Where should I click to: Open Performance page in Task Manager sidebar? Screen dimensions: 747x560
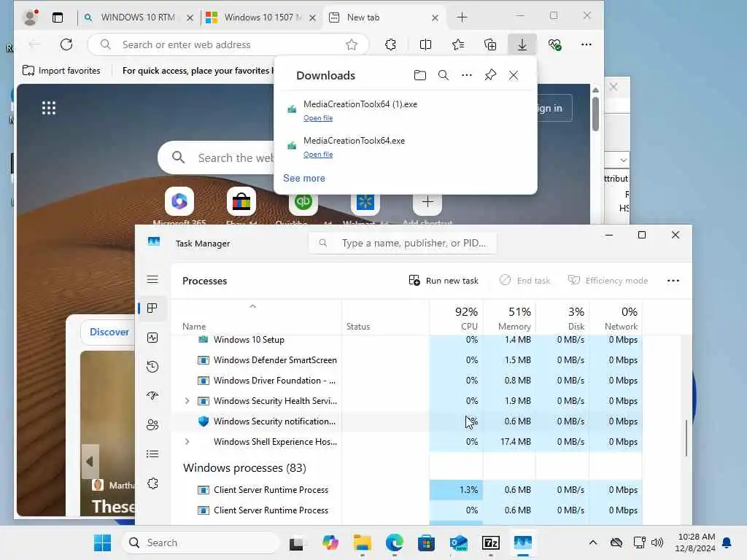coord(152,338)
